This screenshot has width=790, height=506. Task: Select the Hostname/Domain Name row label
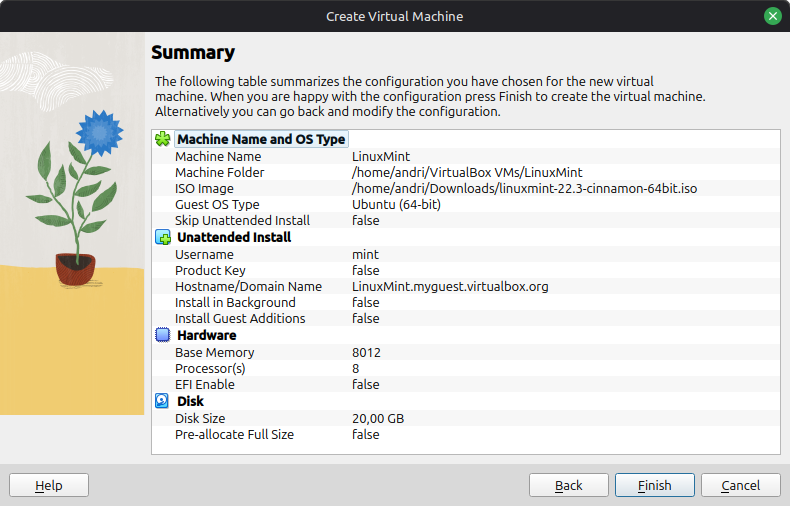point(248,286)
